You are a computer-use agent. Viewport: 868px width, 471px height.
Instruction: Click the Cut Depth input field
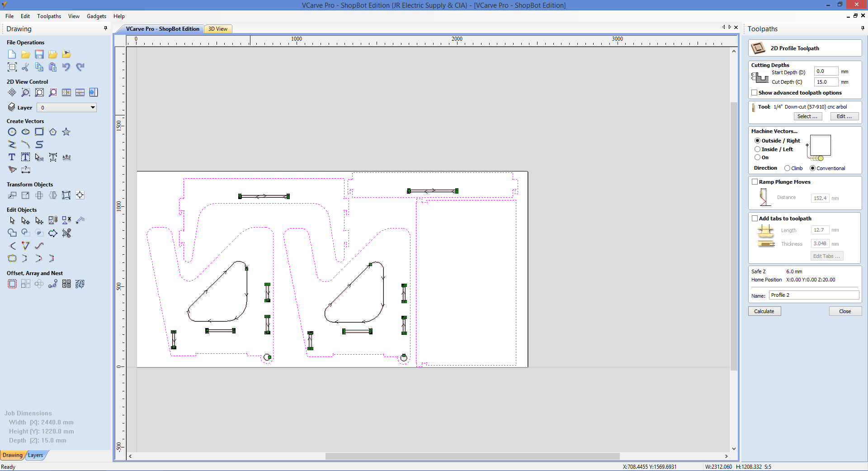pos(826,82)
